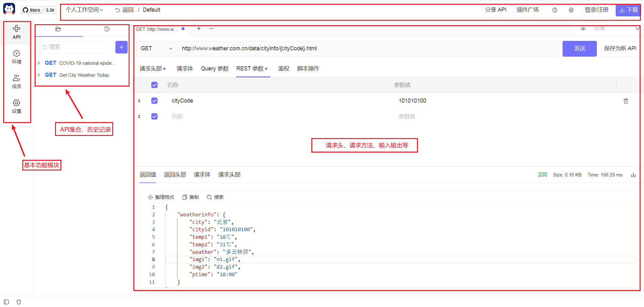Reorder the cityCode row using sort handle
Screen dimensions: 644x307
coord(139,101)
